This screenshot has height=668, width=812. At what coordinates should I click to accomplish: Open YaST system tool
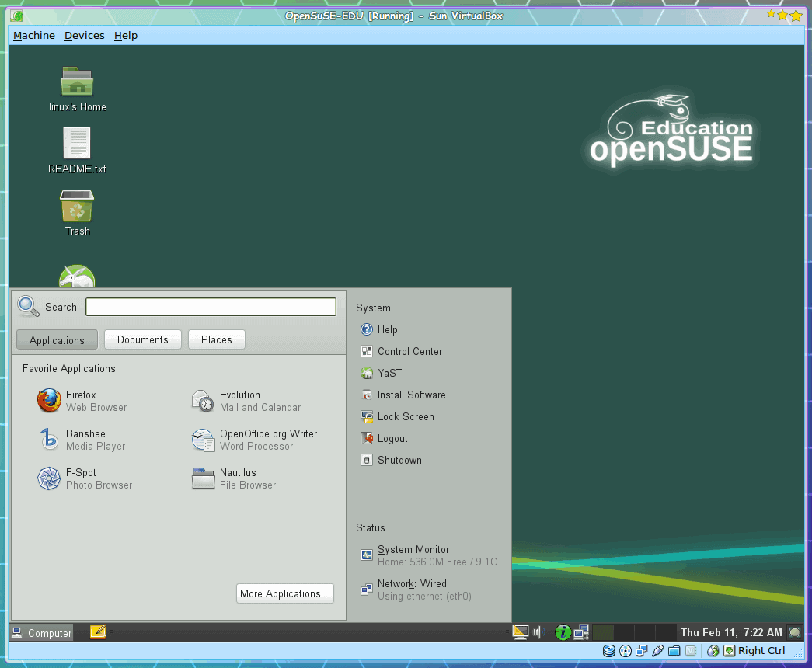tap(382, 373)
